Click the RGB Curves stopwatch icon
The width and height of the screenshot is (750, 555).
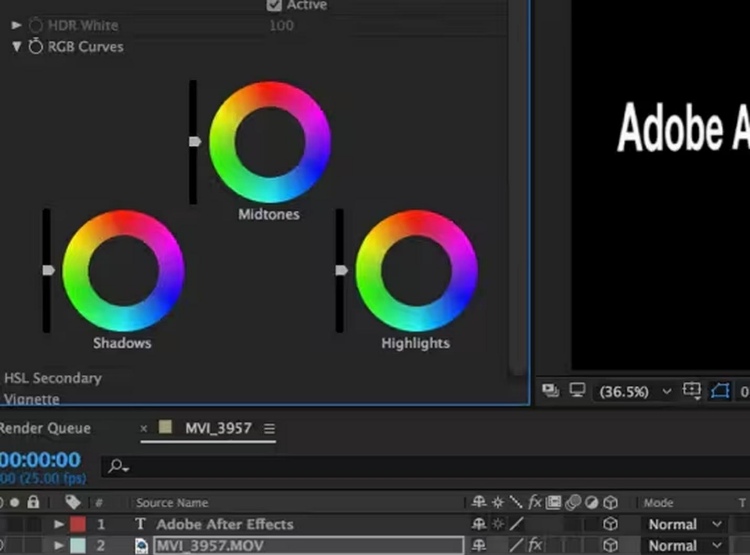pos(36,47)
